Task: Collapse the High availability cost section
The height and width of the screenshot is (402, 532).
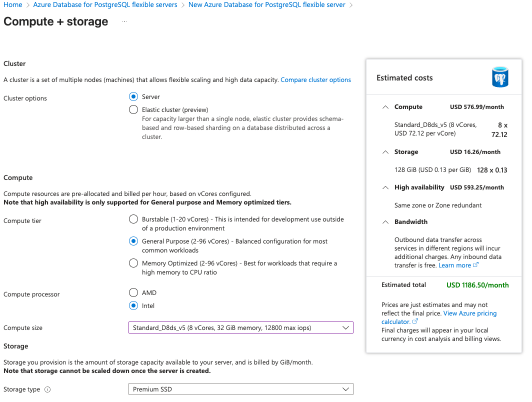Action: [x=385, y=187]
